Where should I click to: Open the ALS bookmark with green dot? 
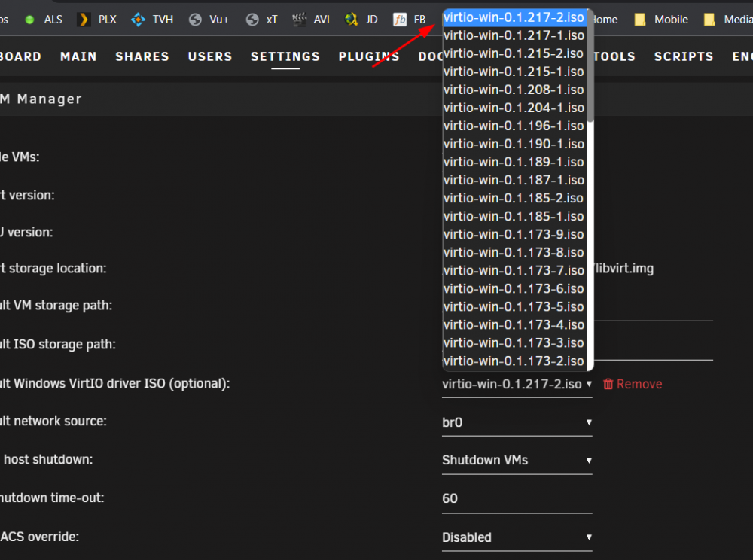(x=44, y=20)
